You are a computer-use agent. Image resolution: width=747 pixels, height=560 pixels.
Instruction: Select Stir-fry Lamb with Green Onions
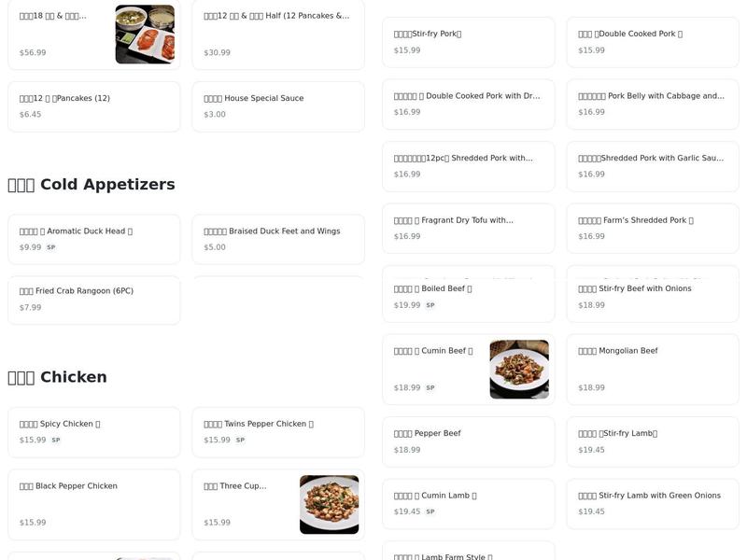(x=651, y=504)
